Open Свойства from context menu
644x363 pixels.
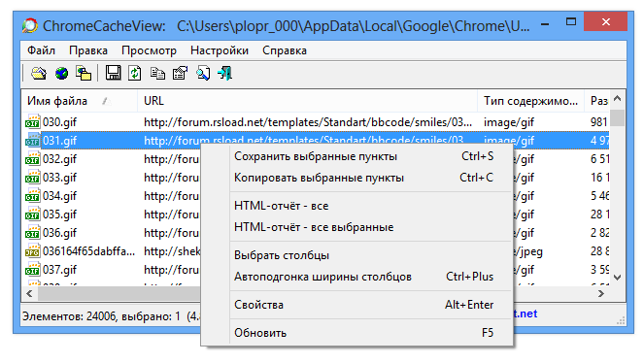point(356,305)
